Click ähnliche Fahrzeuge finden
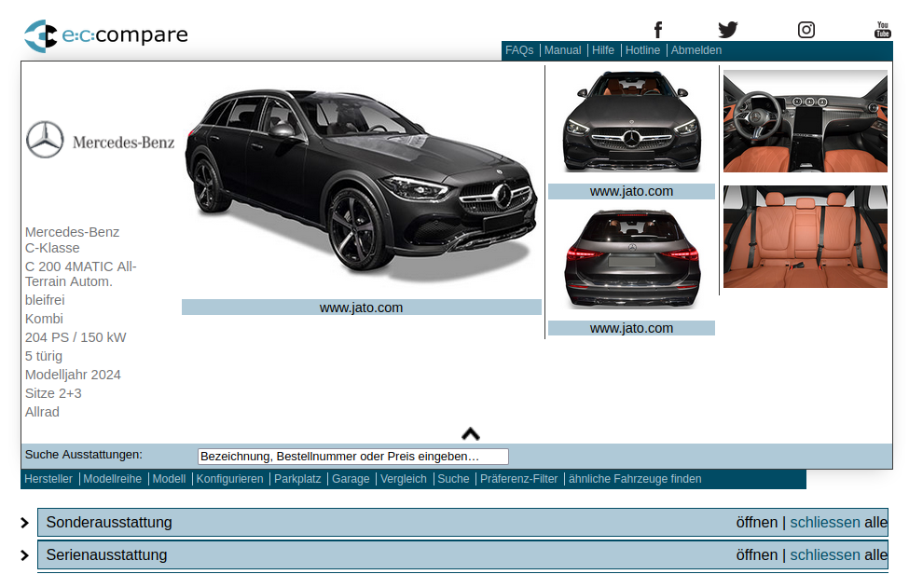Screen dimensions: 909x588 [x=635, y=479]
